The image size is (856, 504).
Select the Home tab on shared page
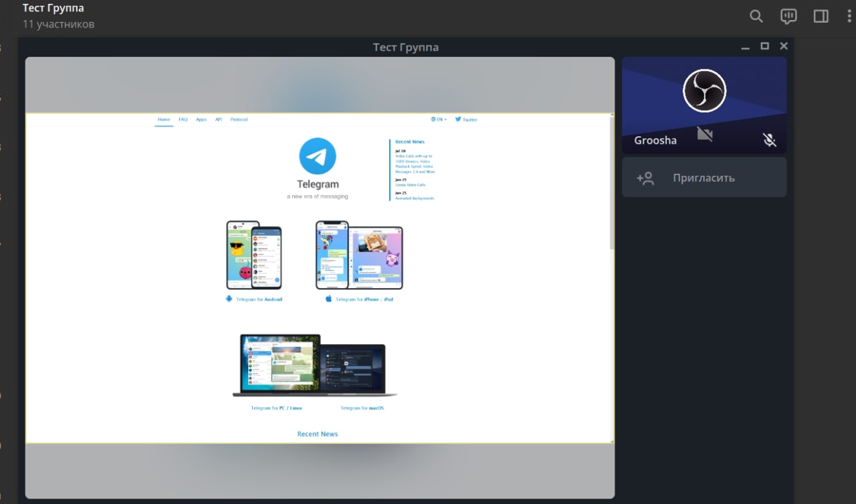164,120
